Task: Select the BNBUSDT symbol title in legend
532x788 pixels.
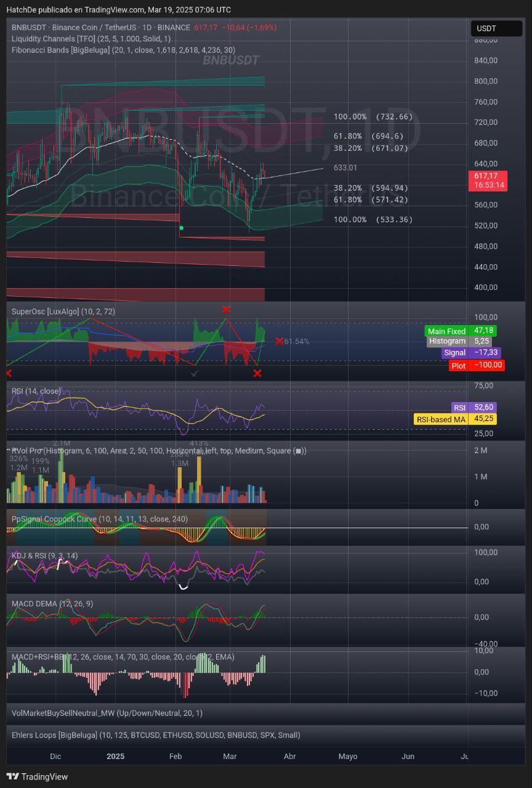Action: click(100, 28)
